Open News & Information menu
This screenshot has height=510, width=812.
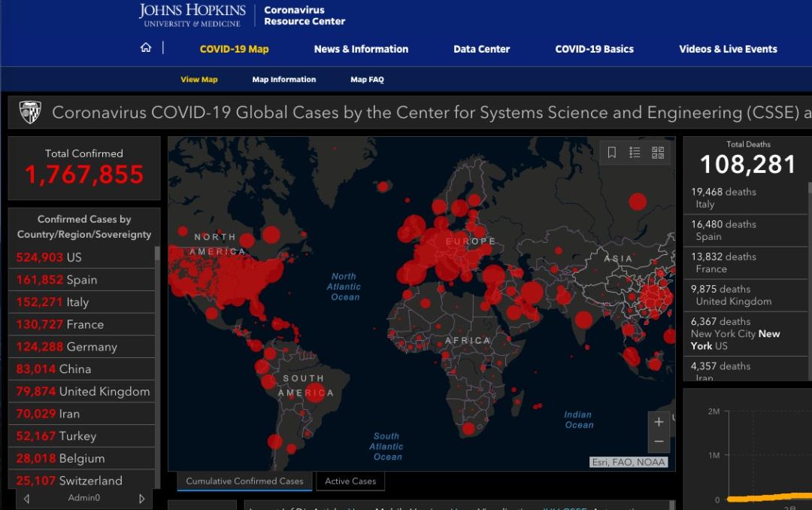(361, 49)
